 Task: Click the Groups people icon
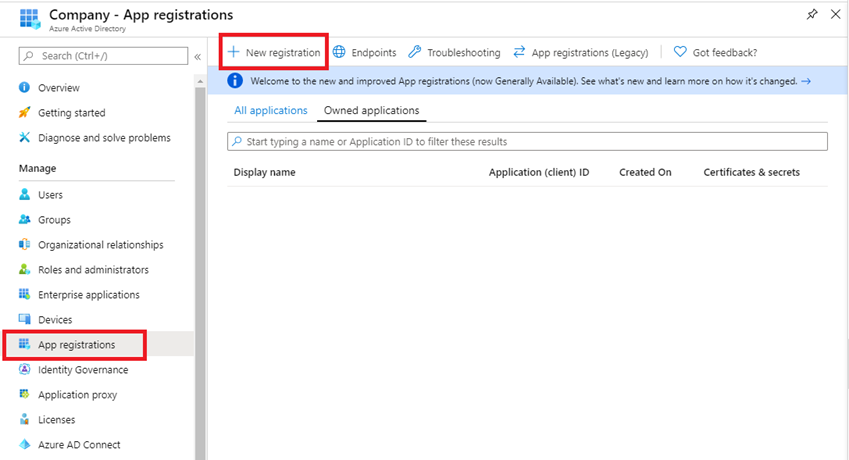tap(24, 219)
